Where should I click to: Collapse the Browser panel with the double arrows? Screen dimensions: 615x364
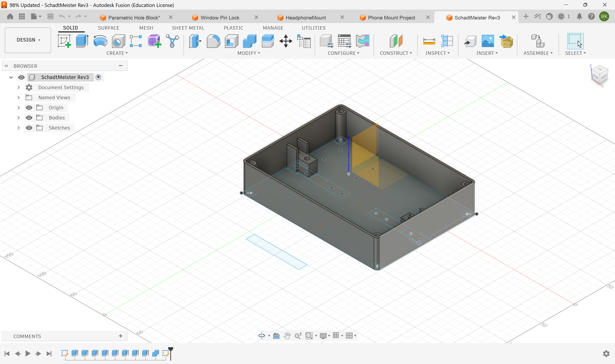click(6, 66)
